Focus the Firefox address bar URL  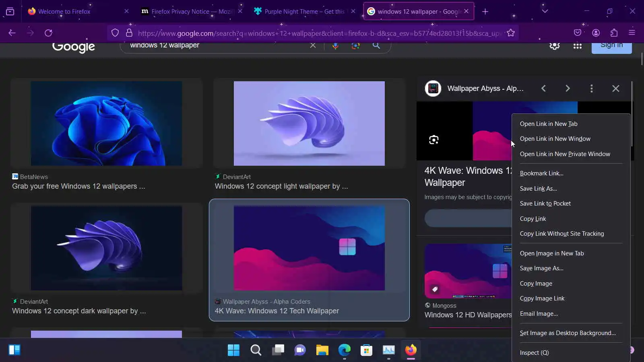coord(320,33)
